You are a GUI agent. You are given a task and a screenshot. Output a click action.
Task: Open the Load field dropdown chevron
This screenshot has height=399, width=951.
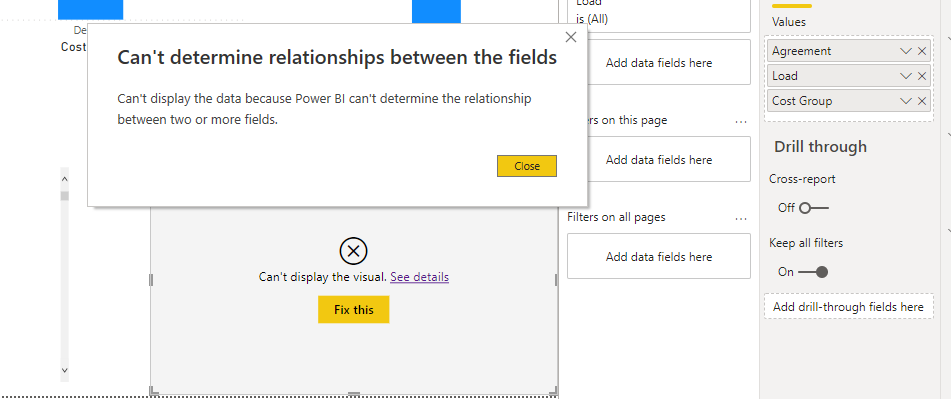click(x=906, y=76)
